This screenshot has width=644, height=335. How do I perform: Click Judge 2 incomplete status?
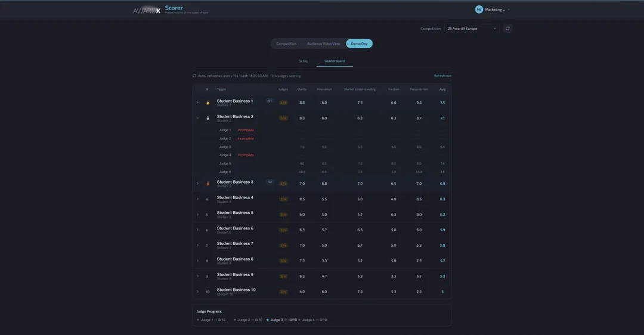click(x=246, y=138)
